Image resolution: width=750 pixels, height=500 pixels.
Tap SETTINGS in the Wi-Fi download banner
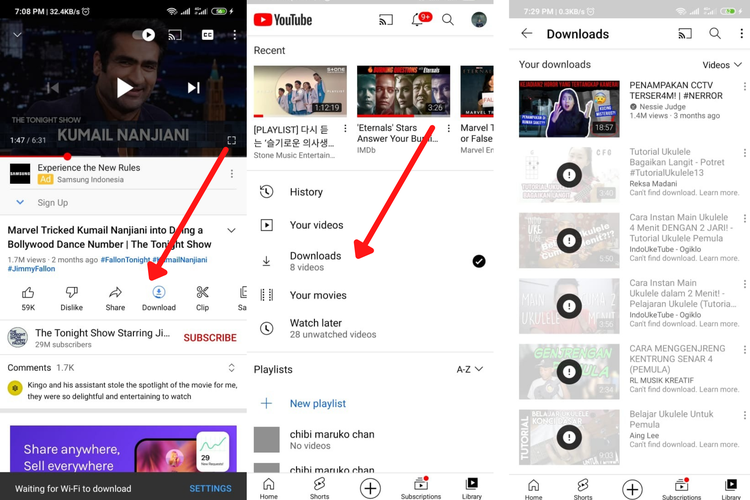[x=210, y=489]
